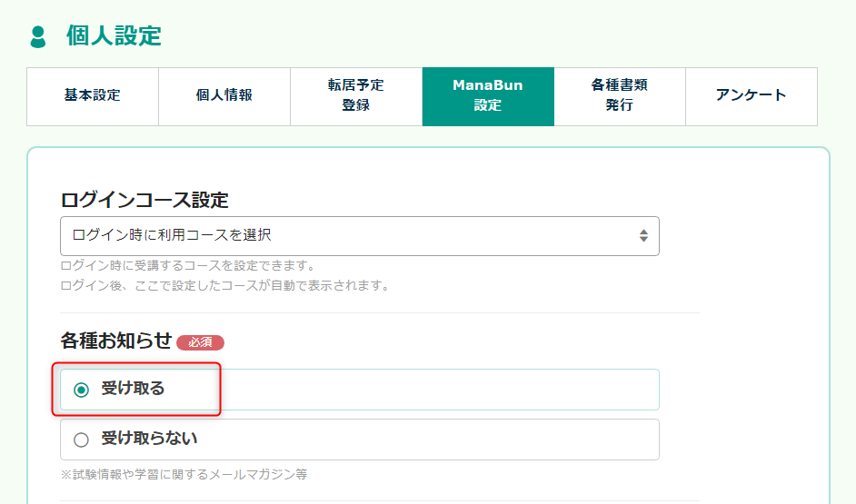
Task: Open the 各種書類発行 tab
Action: point(620,96)
